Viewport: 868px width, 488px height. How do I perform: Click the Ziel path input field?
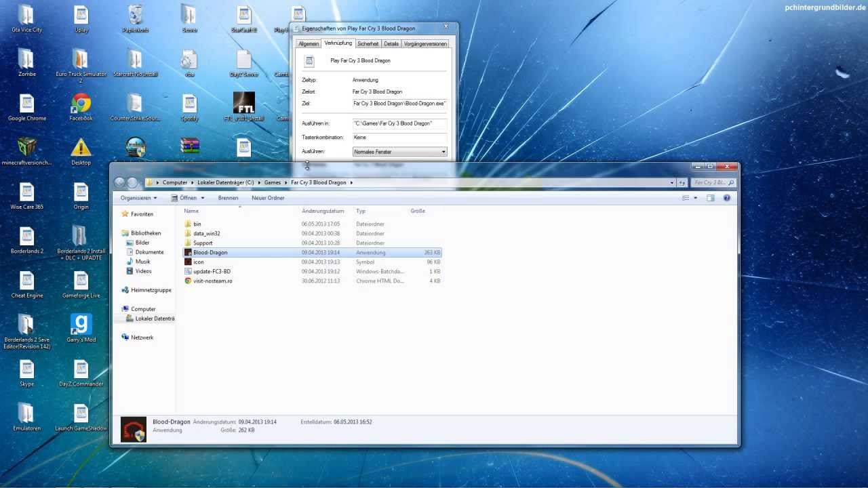(399, 104)
